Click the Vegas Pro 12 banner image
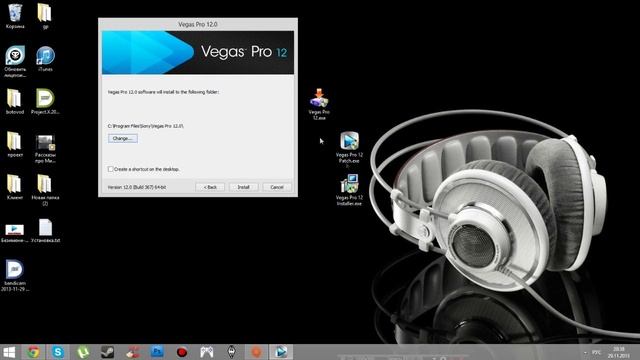Screen dimensions: 640x360 pos(198,53)
